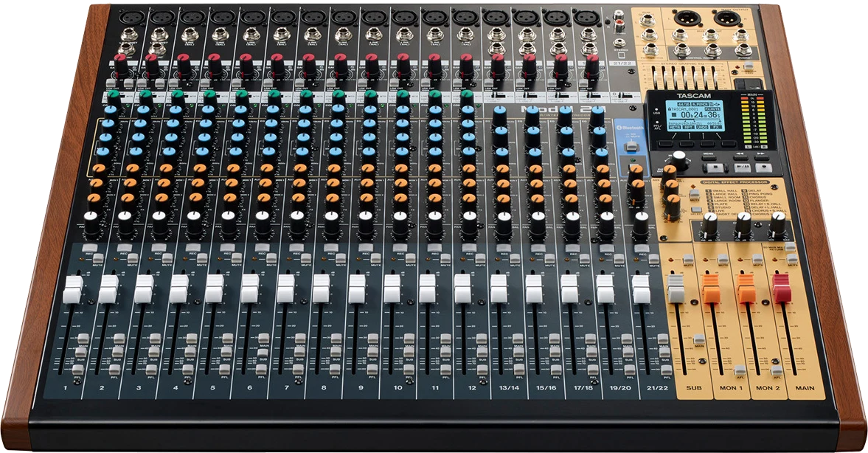Click the SMALL HALL effect preset label
This screenshot has width=868, height=453.
pos(724,191)
